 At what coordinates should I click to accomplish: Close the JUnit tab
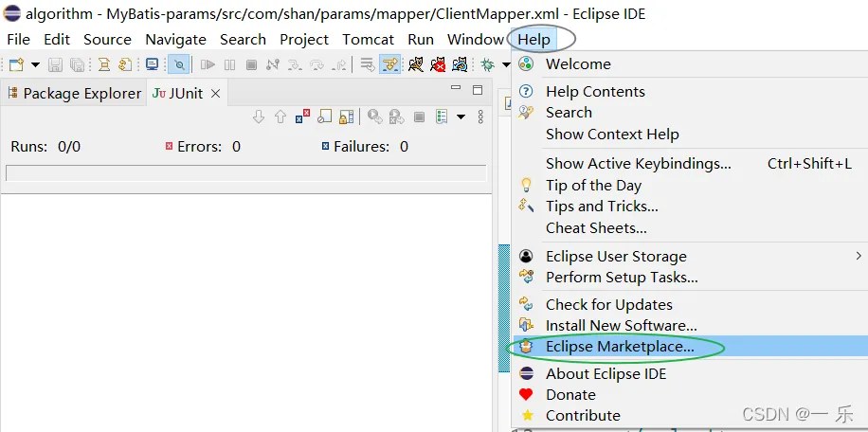[x=216, y=94]
